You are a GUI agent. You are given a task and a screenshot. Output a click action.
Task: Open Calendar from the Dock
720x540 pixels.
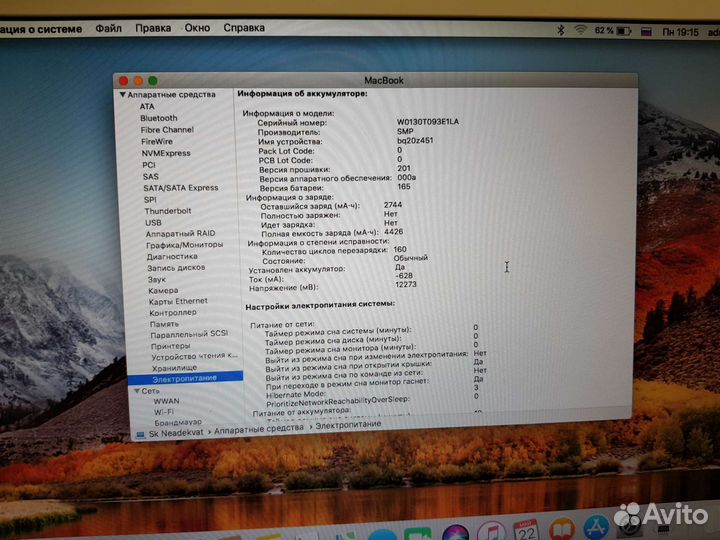[526, 530]
